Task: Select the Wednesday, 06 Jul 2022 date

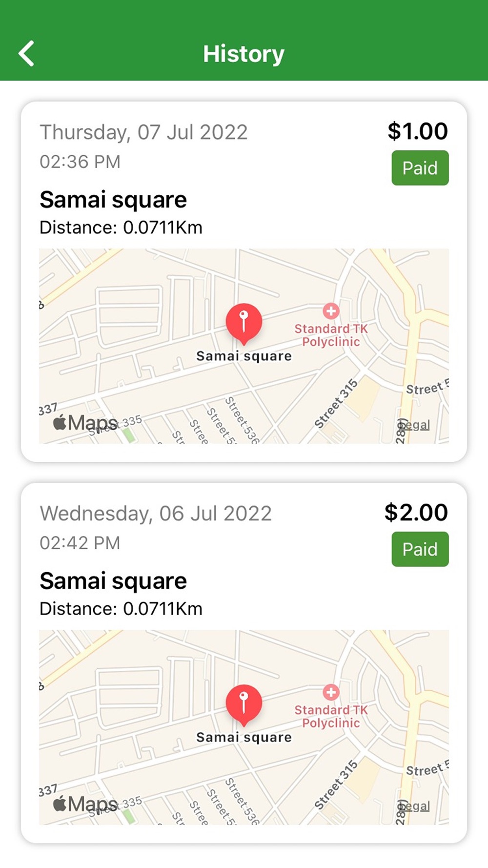Action: tap(155, 514)
